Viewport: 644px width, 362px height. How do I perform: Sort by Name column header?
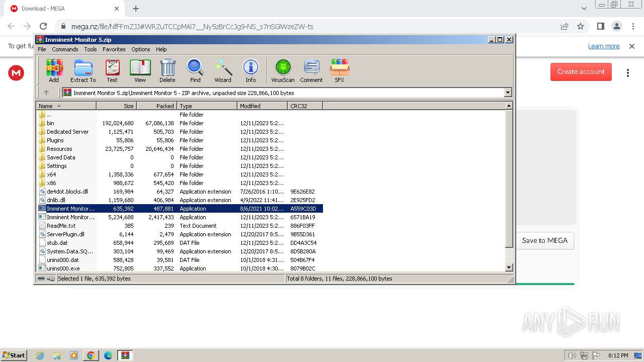click(x=66, y=106)
